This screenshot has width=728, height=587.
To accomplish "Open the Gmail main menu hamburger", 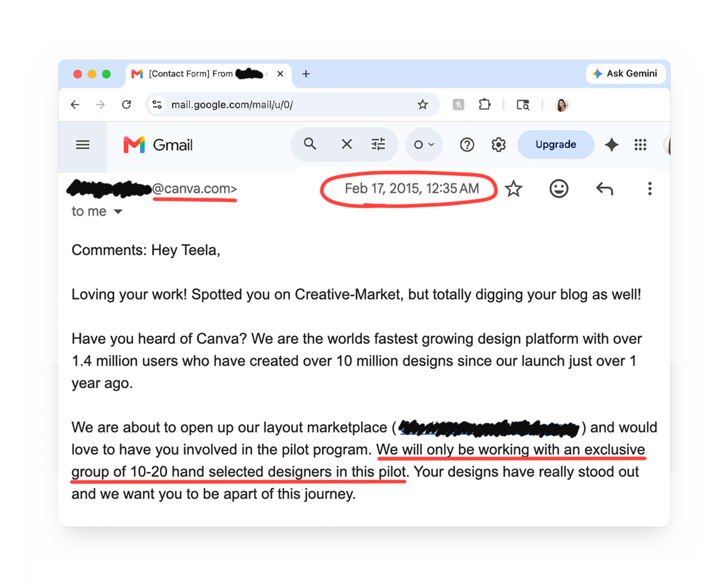I will coord(83,145).
